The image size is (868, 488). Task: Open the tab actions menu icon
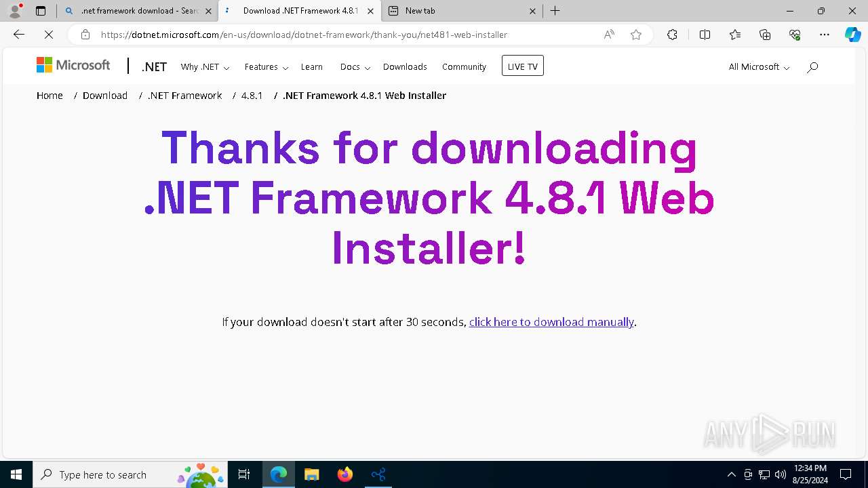41,11
